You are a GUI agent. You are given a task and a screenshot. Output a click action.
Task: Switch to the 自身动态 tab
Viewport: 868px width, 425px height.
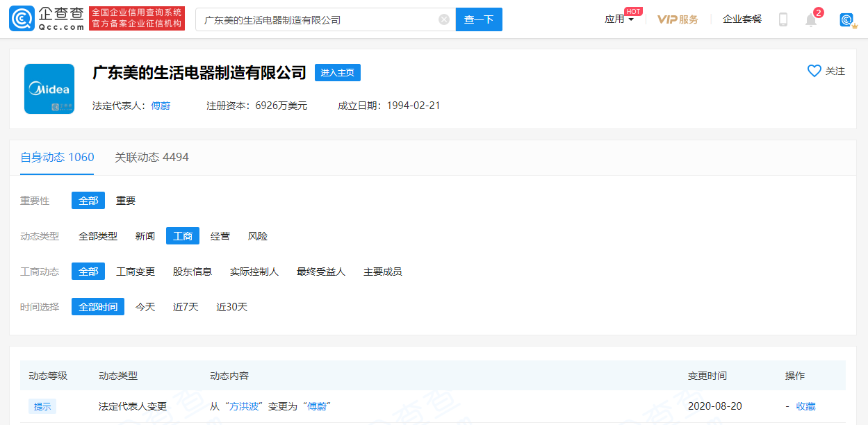[x=56, y=157]
